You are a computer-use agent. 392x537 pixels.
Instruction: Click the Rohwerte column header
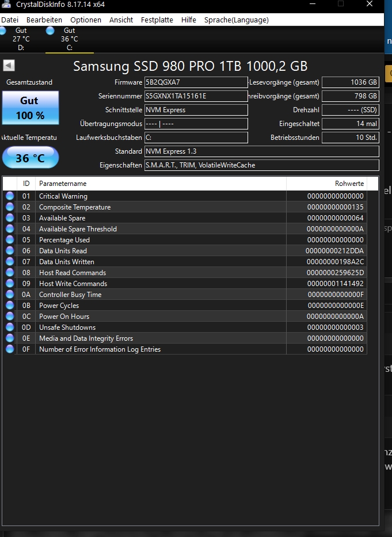(326, 184)
